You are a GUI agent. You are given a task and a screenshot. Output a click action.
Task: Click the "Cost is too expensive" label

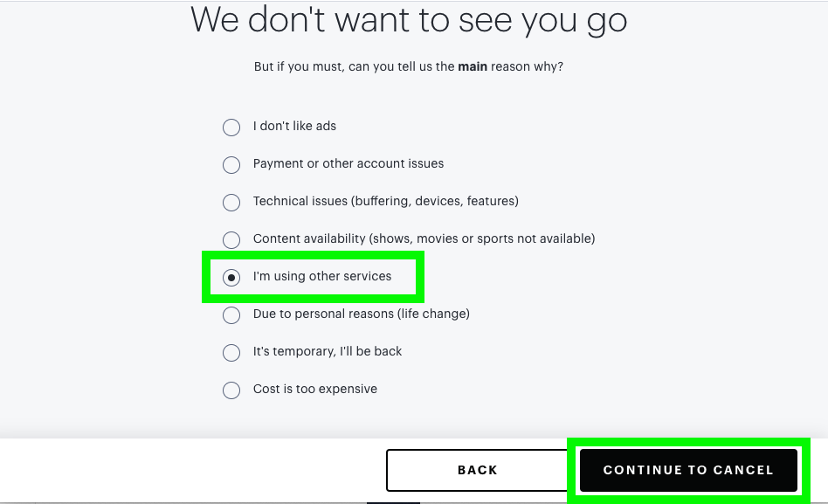pyautogui.click(x=315, y=390)
